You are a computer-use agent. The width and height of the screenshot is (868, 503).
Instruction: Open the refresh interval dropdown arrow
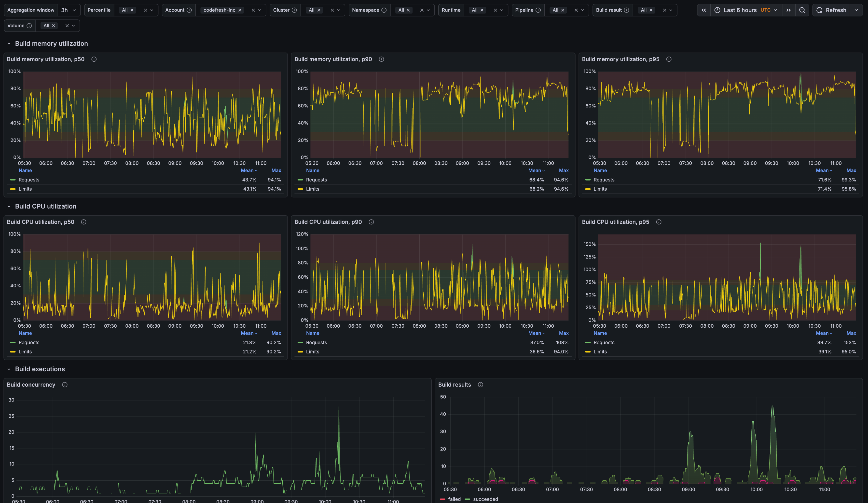856,10
